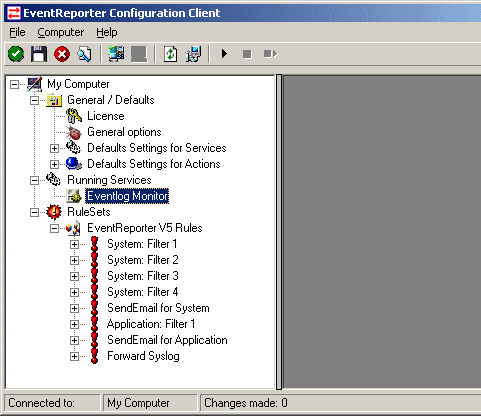Select the Forward Syslog rule
Image resolution: width=481 pixels, height=416 pixels.
pos(143,356)
